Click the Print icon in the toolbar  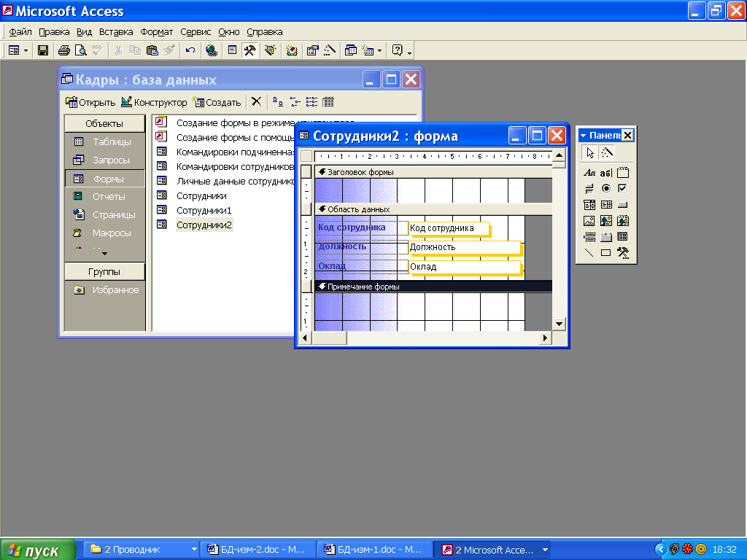tap(64, 50)
